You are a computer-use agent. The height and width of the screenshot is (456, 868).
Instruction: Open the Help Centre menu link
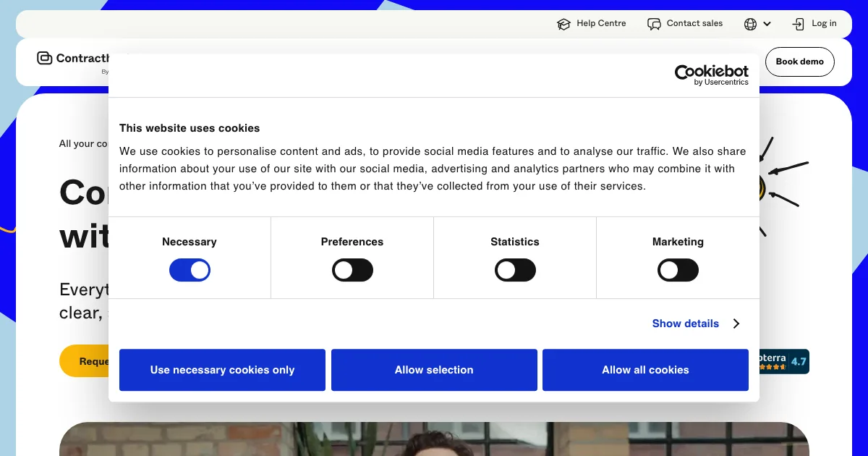click(x=601, y=23)
